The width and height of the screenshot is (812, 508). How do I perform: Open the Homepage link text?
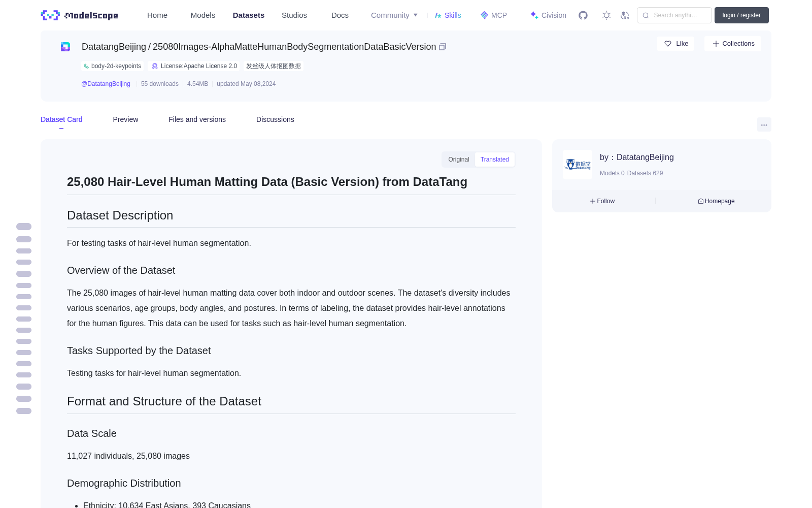pyautogui.click(x=720, y=201)
